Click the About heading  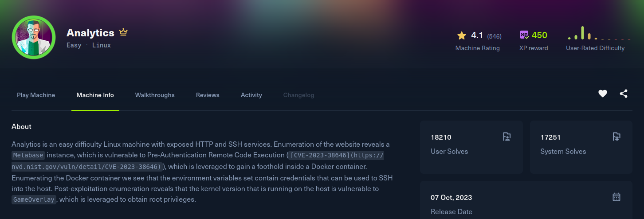(21, 126)
